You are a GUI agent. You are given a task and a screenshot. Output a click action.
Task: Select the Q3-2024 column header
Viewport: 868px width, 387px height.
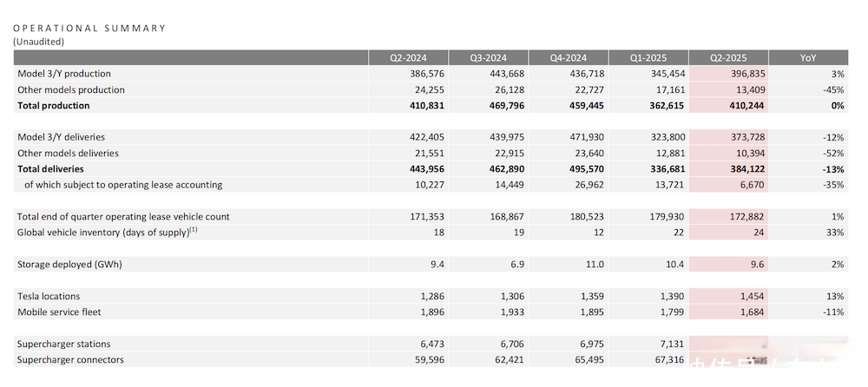488,58
